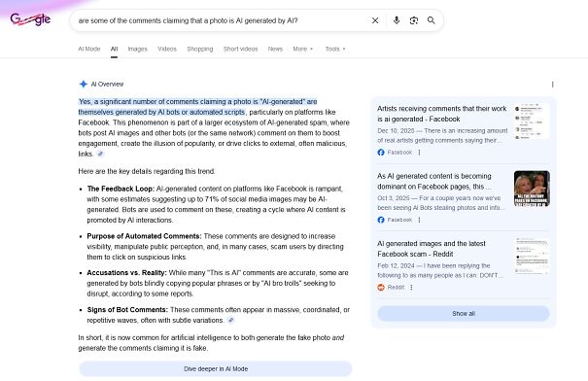
Task: Open meme thumbnail for 'As AI generated content'
Action: (532, 189)
